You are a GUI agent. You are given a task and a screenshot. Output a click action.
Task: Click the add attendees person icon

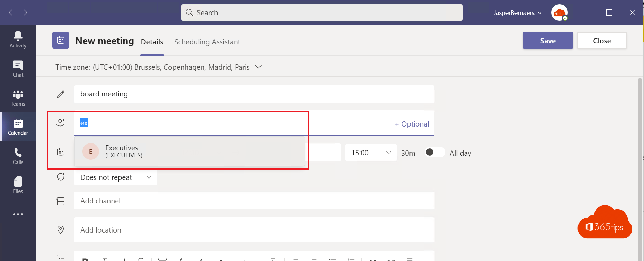[61, 122]
